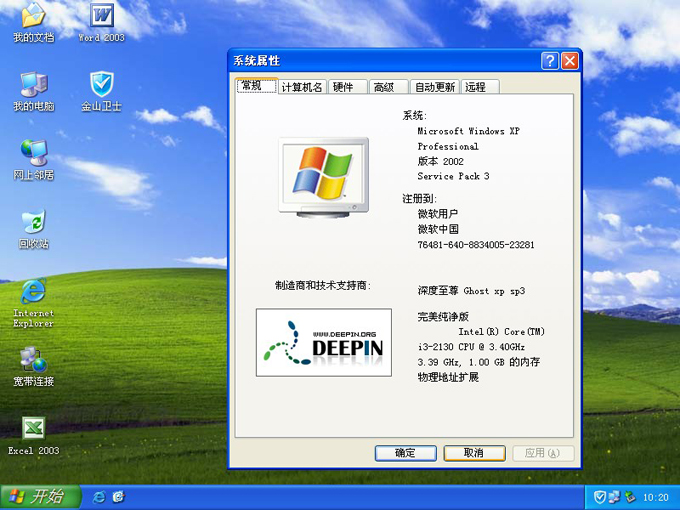Click the tray icon left of the clock
The image size is (680, 510).
click(630, 497)
